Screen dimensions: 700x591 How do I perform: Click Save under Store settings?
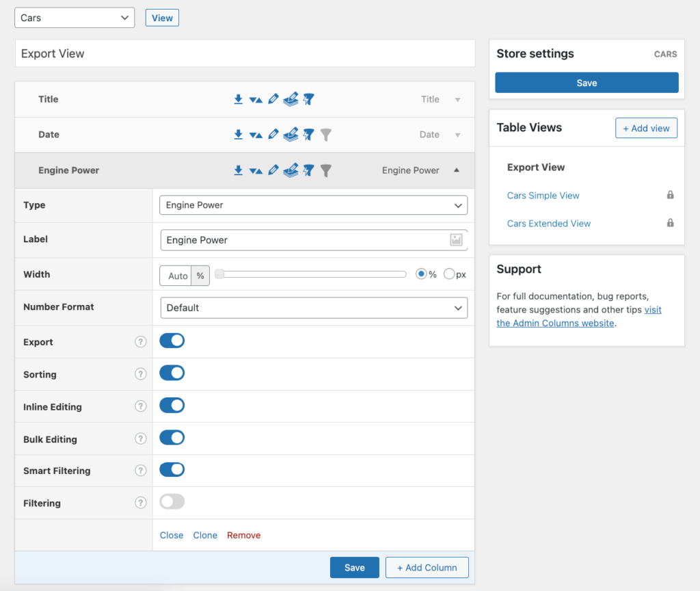tap(586, 83)
